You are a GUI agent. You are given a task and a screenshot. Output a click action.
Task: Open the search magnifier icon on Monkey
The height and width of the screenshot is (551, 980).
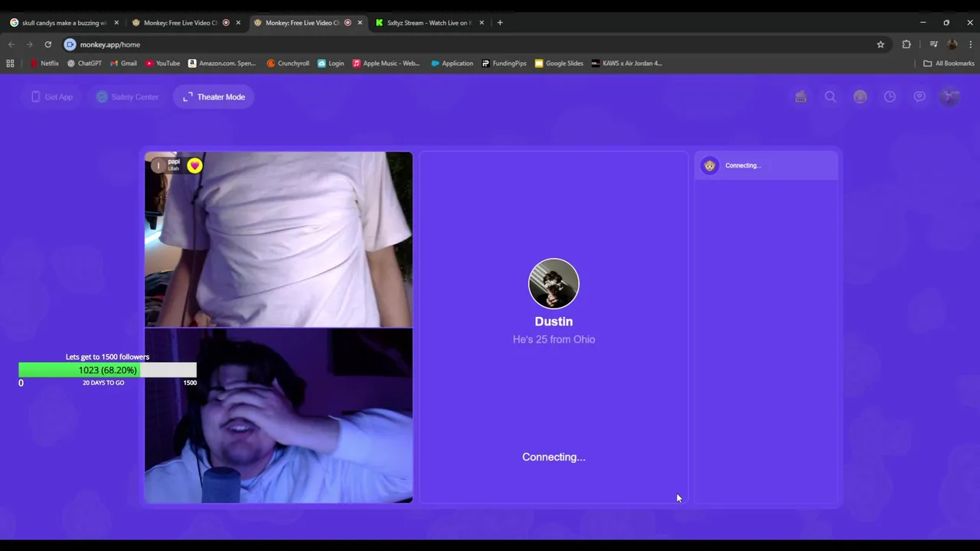pyautogui.click(x=830, y=96)
